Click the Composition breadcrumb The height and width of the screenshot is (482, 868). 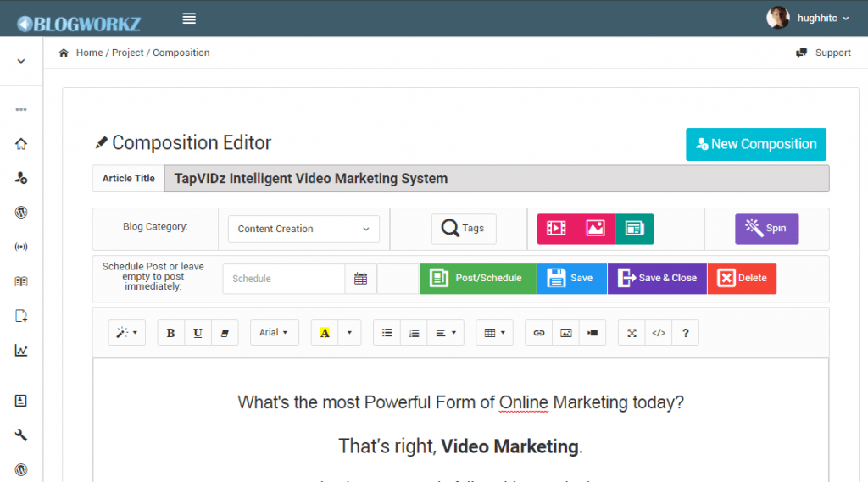pos(181,53)
